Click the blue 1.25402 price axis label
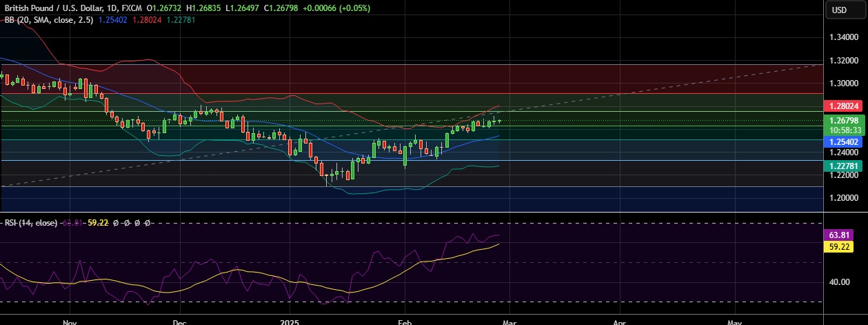Image resolution: width=868 pixels, height=325 pixels. pos(843,141)
